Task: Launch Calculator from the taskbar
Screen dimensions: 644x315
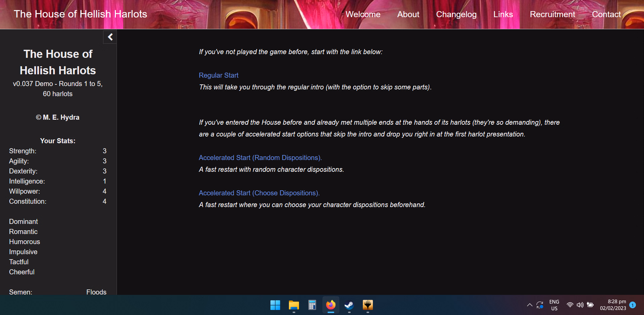Action: (312, 305)
